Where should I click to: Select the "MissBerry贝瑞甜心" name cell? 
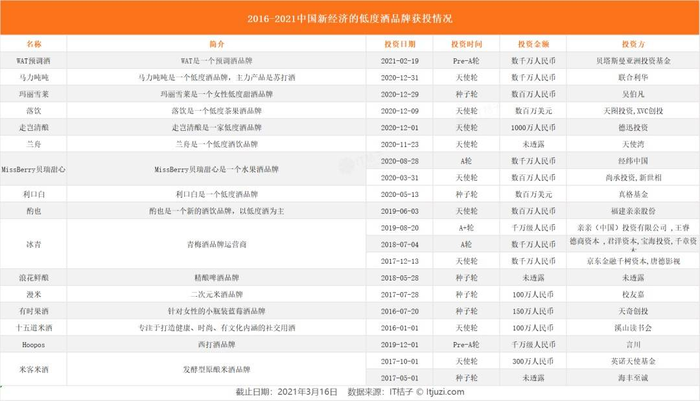pyautogui.click(x=33, y=169)
